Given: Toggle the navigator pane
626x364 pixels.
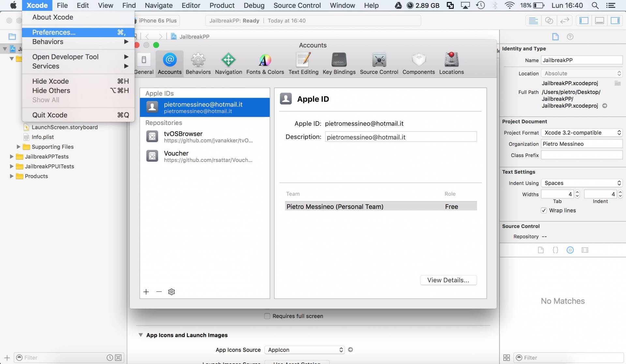Looking at the screenshot, I should coord(584,21).
